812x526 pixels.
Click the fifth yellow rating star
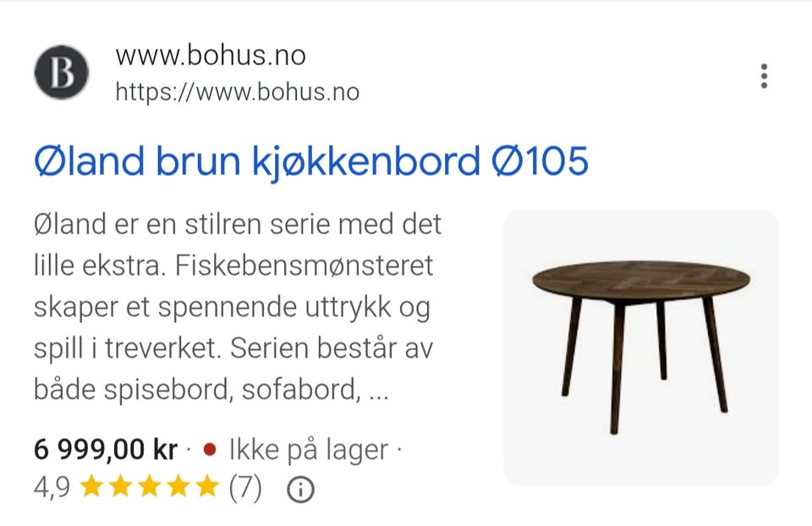click(208, 486)
